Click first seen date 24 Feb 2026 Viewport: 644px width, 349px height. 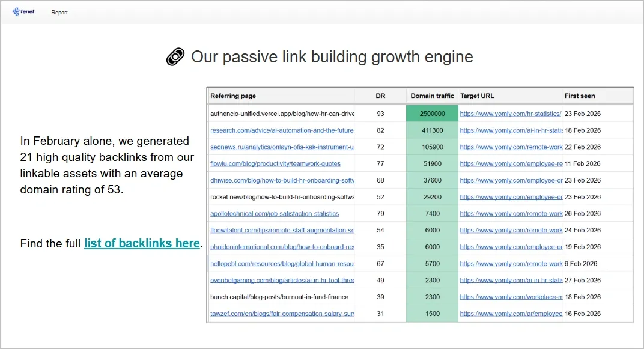582,230
